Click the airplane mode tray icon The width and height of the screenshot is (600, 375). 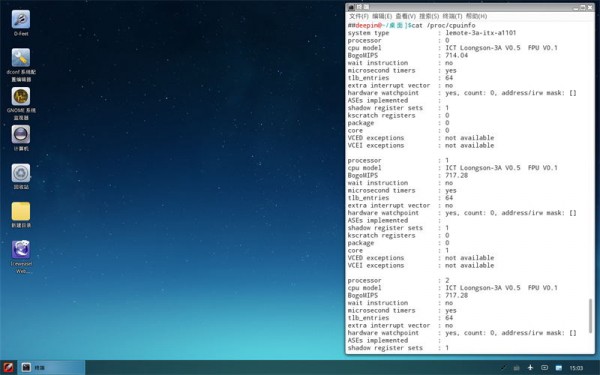pos(530,368)
